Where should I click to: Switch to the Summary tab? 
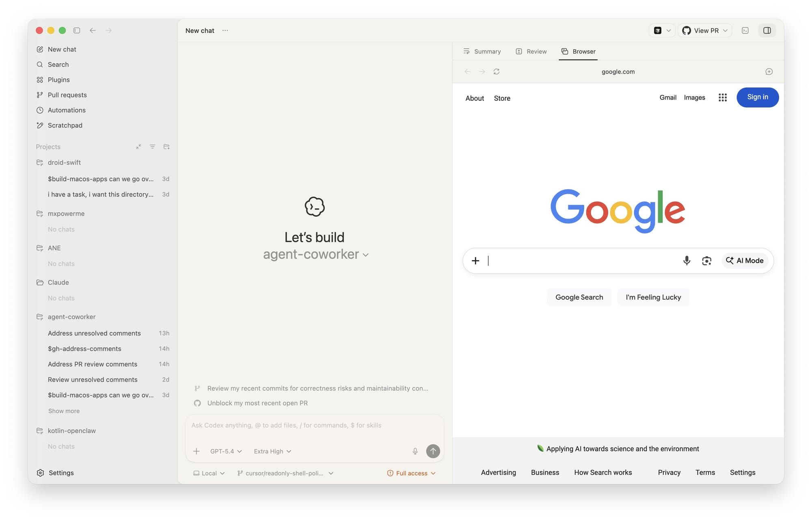pos(482,52)
